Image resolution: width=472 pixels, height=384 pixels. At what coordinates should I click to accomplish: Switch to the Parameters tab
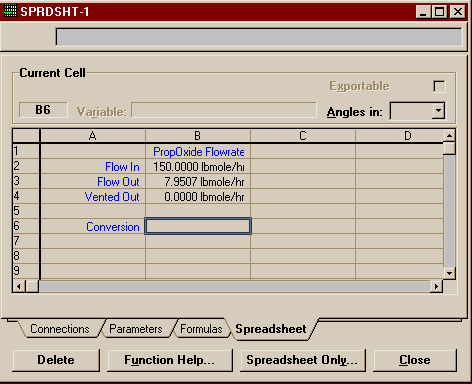(136, 329)
